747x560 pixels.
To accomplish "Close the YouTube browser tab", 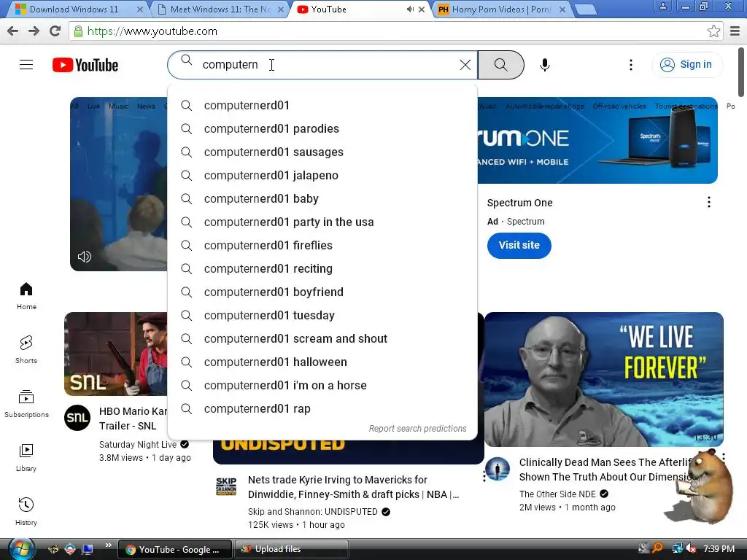I will coord(422,9).
